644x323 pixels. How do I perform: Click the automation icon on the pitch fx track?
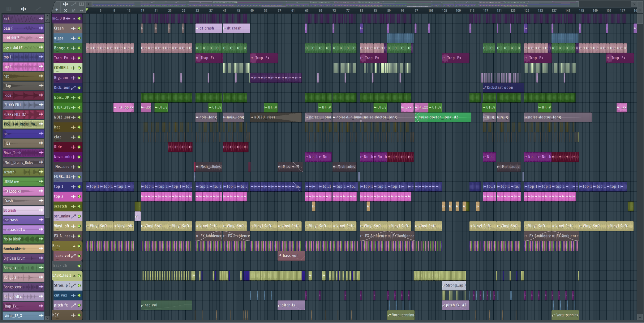point(73,305)
